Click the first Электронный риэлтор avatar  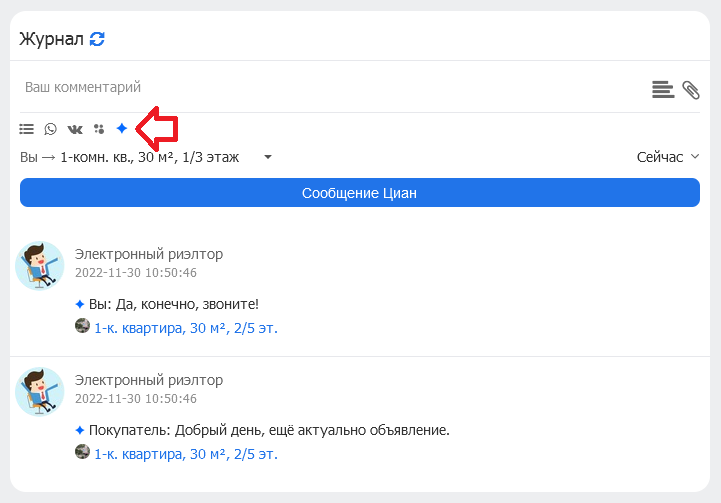[x=40, y=266]
